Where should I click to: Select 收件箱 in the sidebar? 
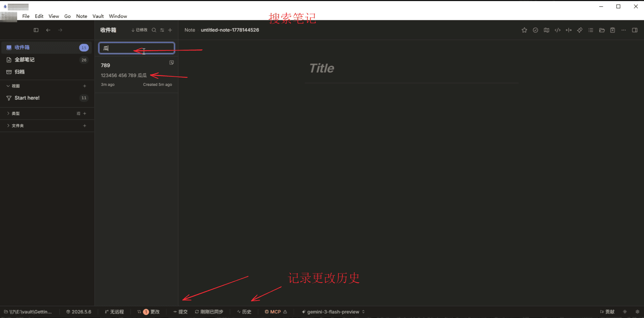pos(47,47)
